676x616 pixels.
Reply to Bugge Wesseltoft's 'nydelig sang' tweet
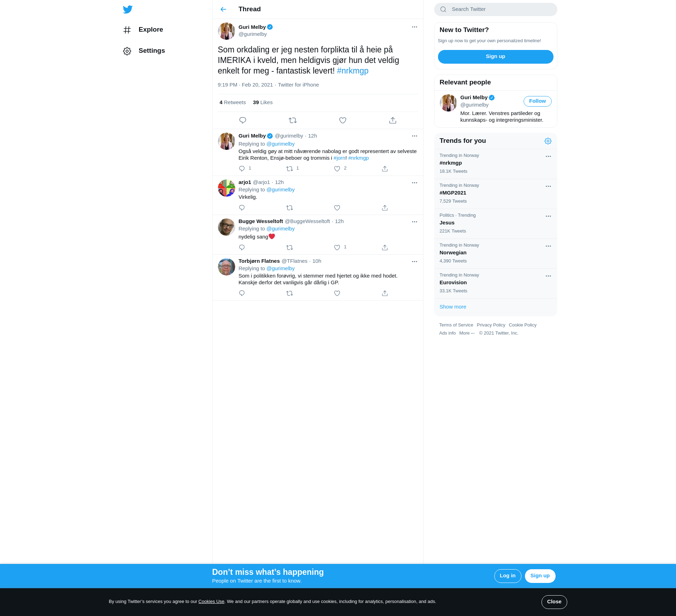coord(242,247)
